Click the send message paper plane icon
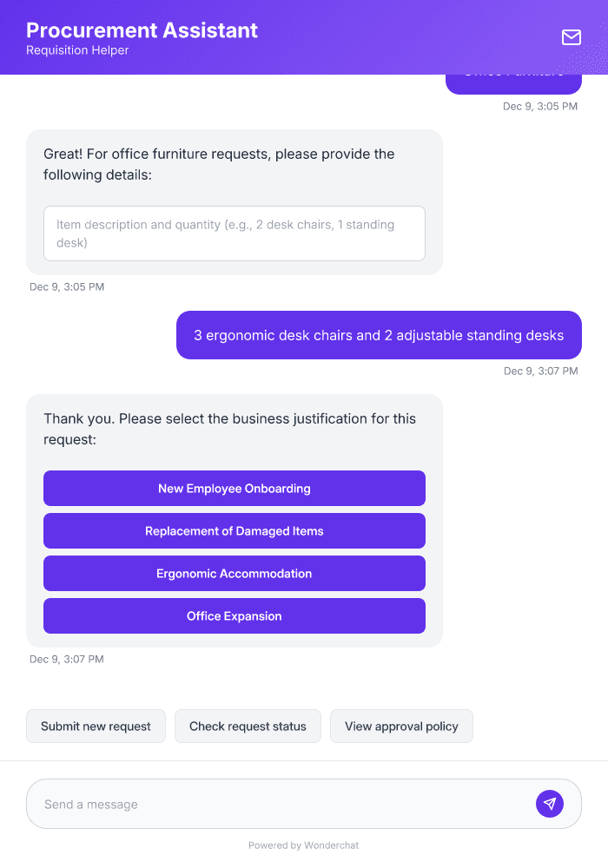 point(549,803)
